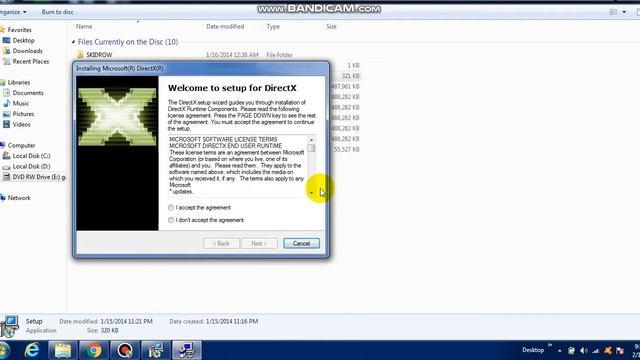
Task: Open Local Disk (C:)
Action: tap(31, 156)
